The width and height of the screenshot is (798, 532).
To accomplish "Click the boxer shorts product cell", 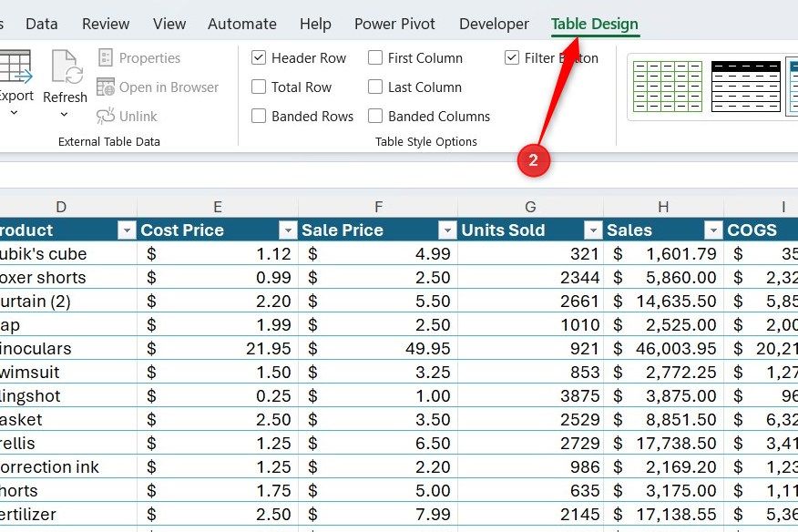I will point(68,278).
